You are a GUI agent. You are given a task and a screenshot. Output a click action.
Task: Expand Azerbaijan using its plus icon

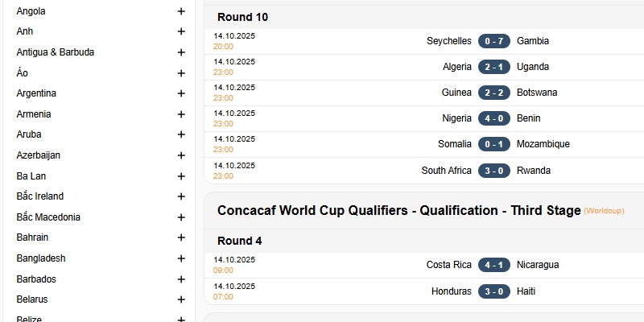coord(181,155)
